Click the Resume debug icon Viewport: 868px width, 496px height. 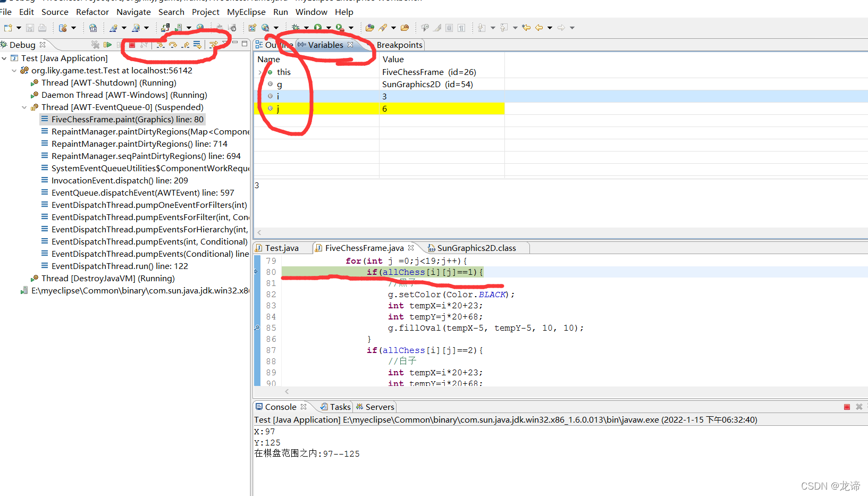click(107, 45)
